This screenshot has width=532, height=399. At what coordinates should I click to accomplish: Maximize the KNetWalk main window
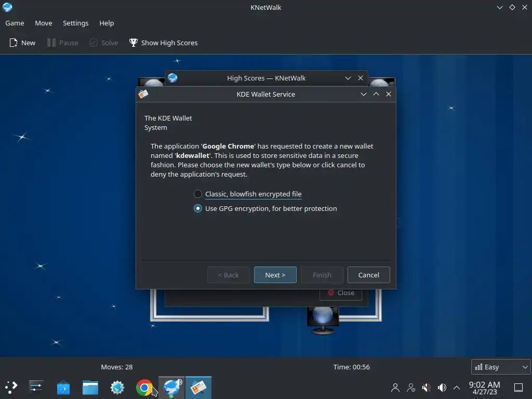point(512,7)
